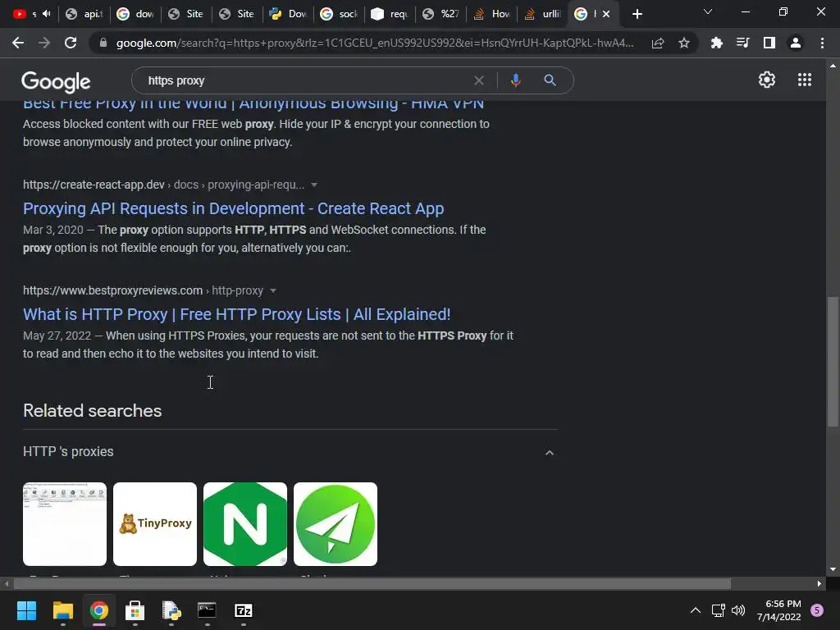Open the first proxy screenshot thumbnail

click(x=65, y=524)
